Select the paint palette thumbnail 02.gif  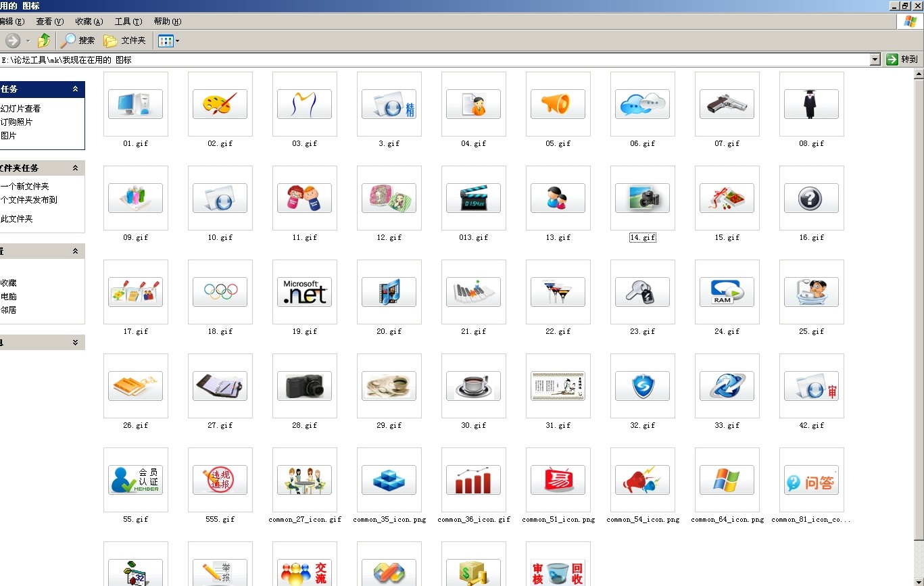[x=220, y=104]
